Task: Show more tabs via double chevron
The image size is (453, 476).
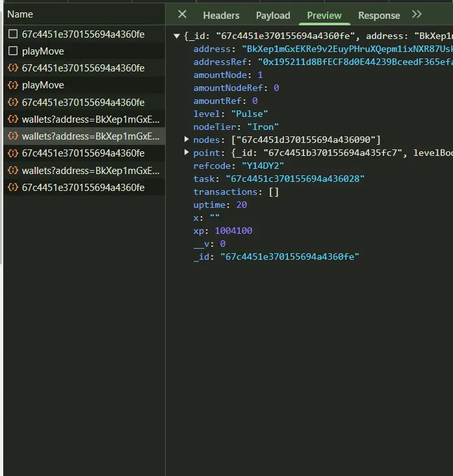Action: click(417, 14)
